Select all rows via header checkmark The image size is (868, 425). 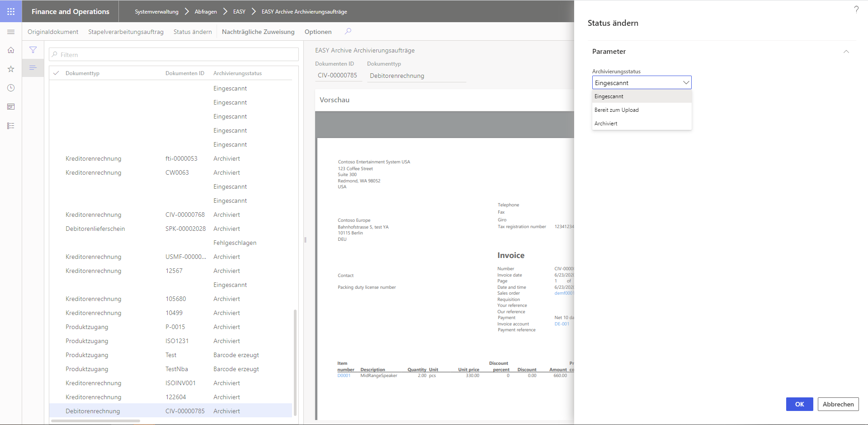(x=57, y=73)
